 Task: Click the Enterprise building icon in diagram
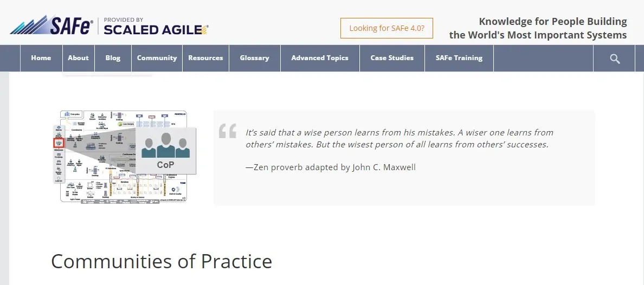(x=68, y=114)
